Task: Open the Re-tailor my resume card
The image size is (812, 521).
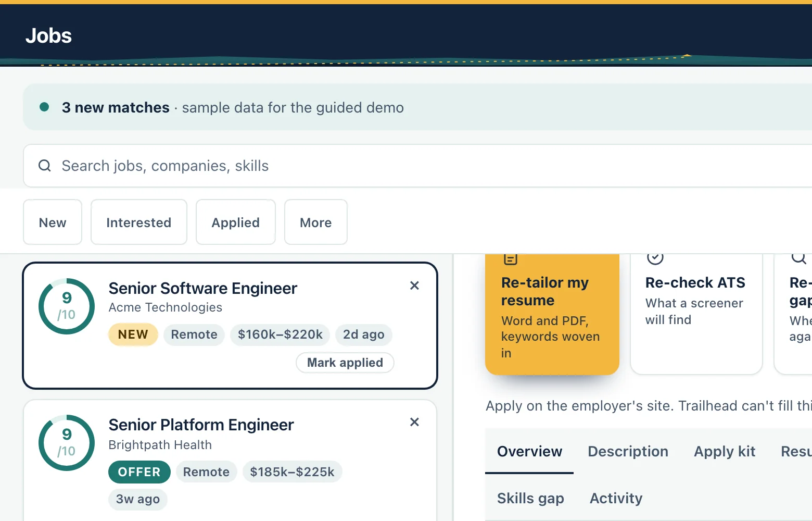Action: [x=552, y=314]
